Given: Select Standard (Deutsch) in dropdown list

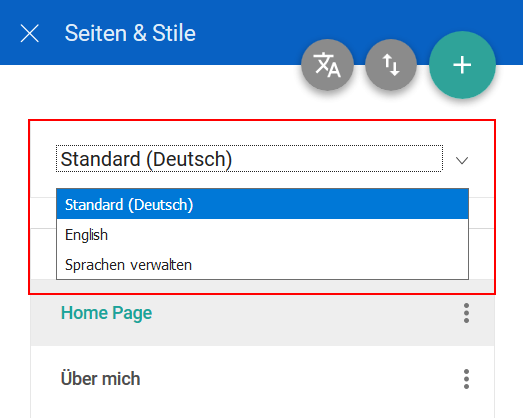Looking at the screenshot, I should (263, 204).
